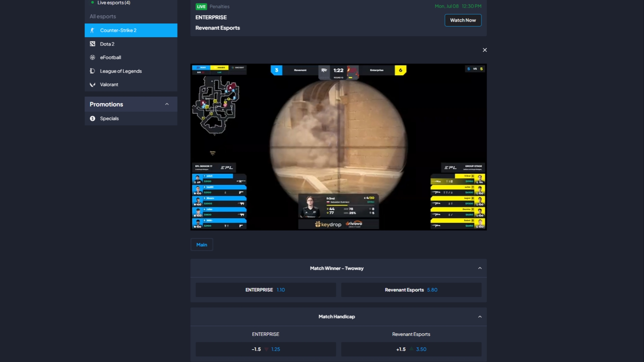
Task: Click the Dota 2 logo icon
Action: [93, 44]
